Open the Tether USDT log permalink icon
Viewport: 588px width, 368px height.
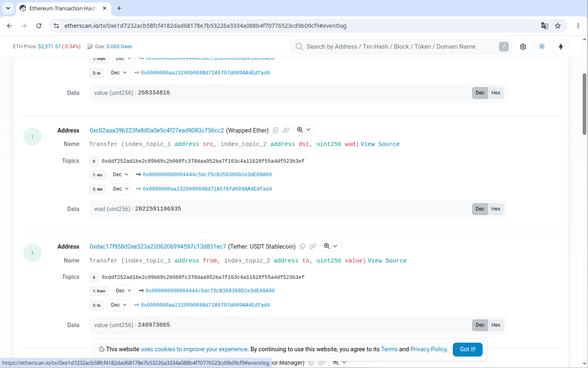(313, 247)
